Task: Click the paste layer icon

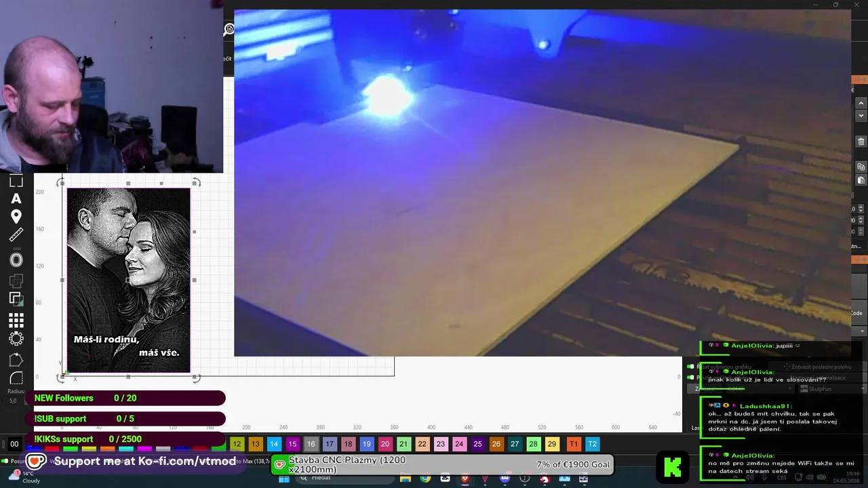Action: click(861, 180)
